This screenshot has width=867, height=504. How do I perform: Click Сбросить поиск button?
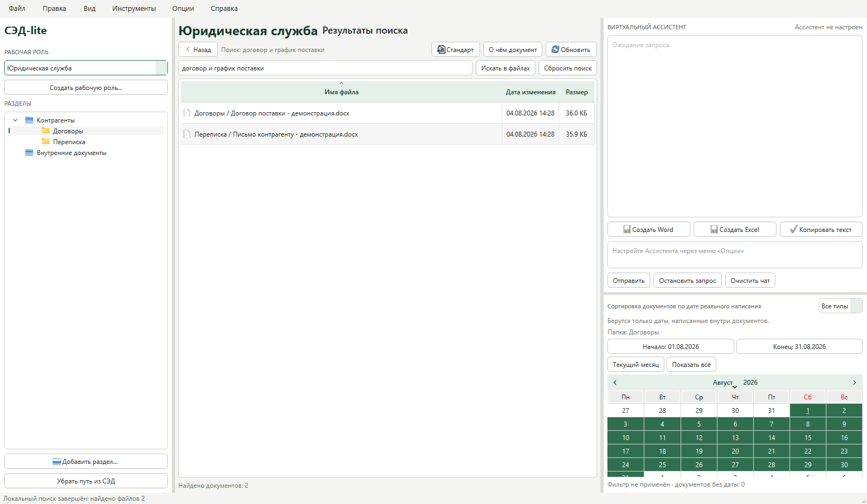point(568,68)
